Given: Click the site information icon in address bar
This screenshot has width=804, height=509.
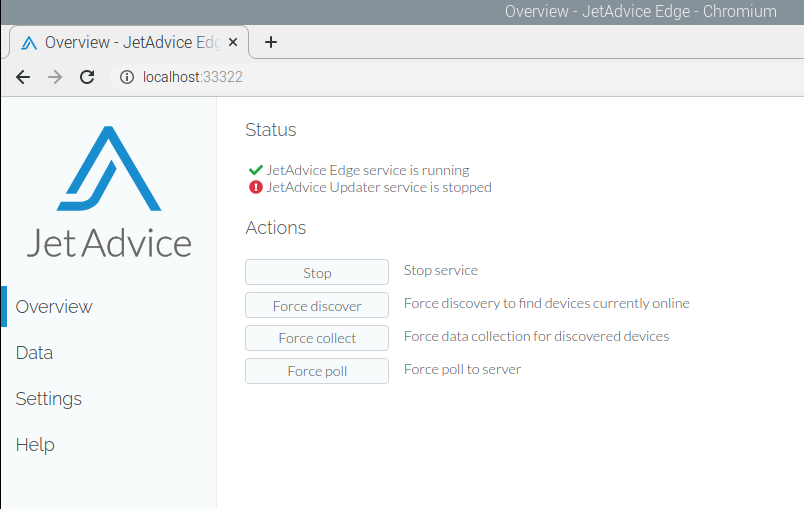Looking at the screenshot, I should (x=127, y=77).
